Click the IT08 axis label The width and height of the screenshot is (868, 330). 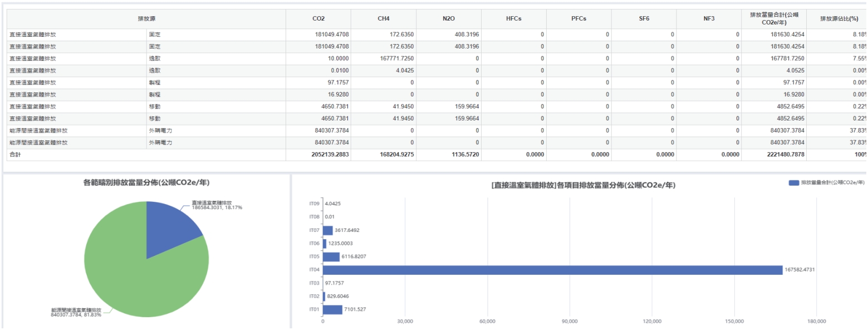coord(314,217)
